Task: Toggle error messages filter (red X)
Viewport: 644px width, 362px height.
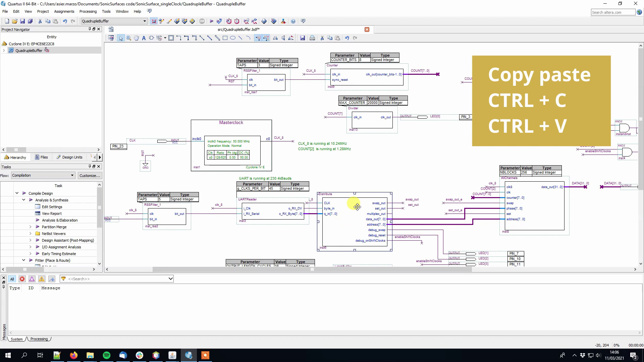Action: point(22,279)
